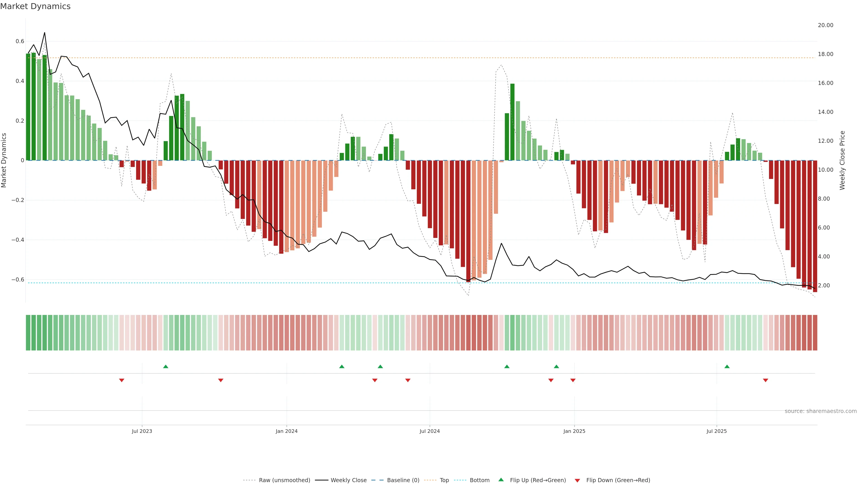Click red flip-down marker just before Jan 2025
868x488 pixels.
573,380
